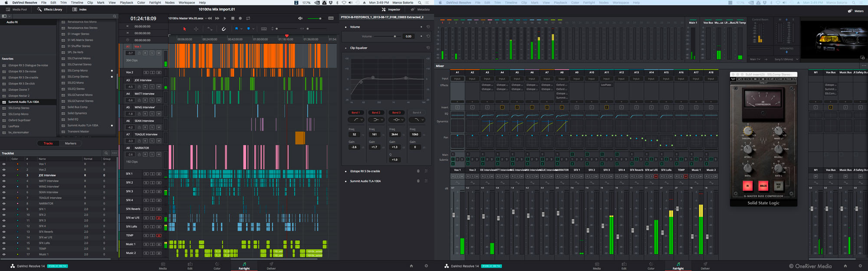Switch to the Markers tab
Viewport: 868px width, 271px height.
pyautogui.click(x=70, y=143)
